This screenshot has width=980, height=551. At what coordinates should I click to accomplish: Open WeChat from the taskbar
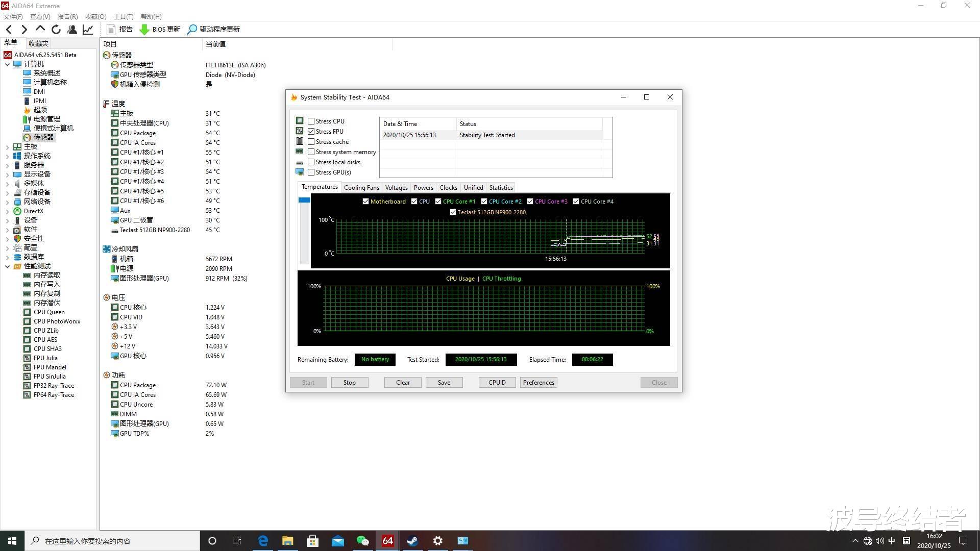click(x=362, y=541)
